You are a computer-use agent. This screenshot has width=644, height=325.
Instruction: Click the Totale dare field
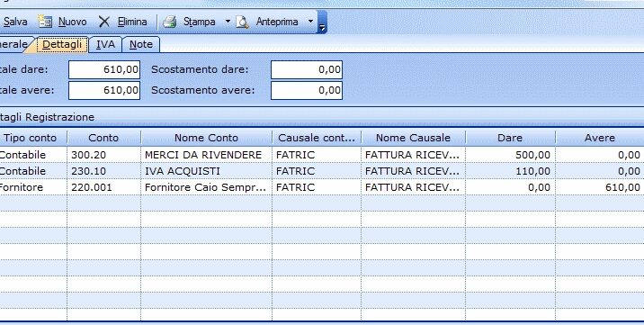pos(104,69)
